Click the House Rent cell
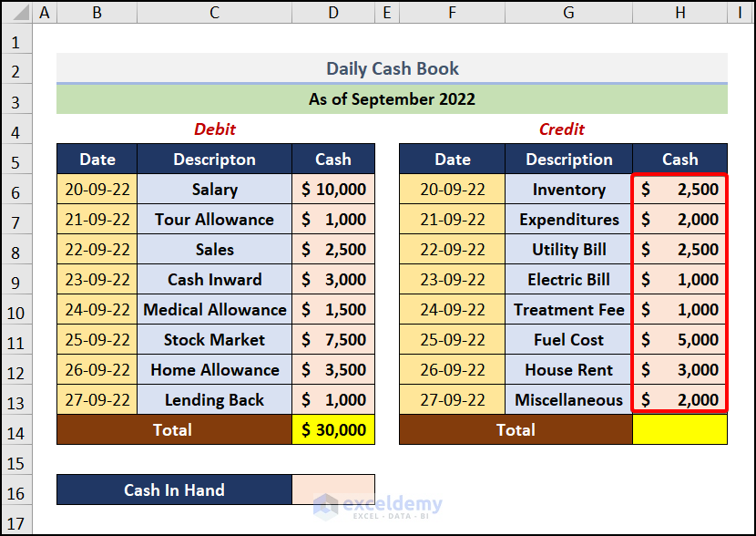 pyautogui.click(x=569, y=369)
